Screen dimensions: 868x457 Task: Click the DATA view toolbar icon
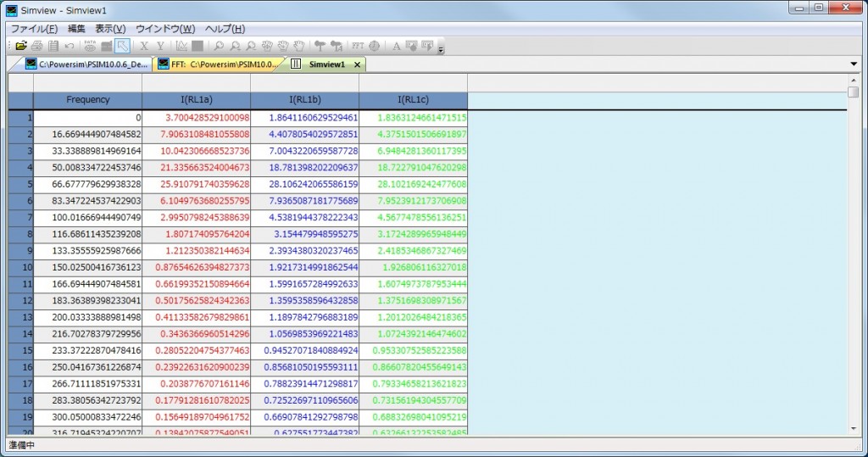(x=90, y=46)
